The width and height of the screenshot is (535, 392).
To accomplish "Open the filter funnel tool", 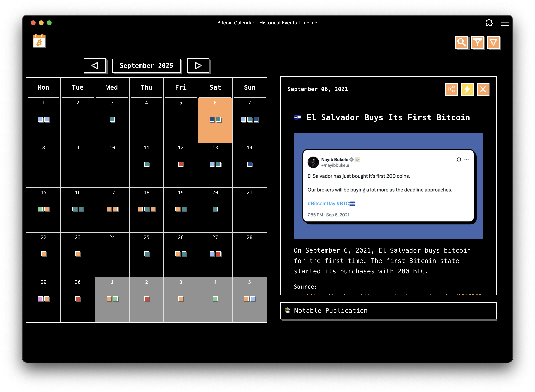I will tap(477, 42).
